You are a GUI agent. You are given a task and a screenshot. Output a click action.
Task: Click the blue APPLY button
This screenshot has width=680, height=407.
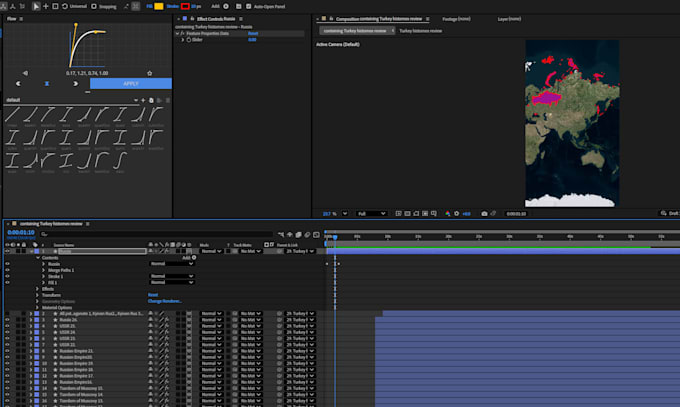click(131, 83)
